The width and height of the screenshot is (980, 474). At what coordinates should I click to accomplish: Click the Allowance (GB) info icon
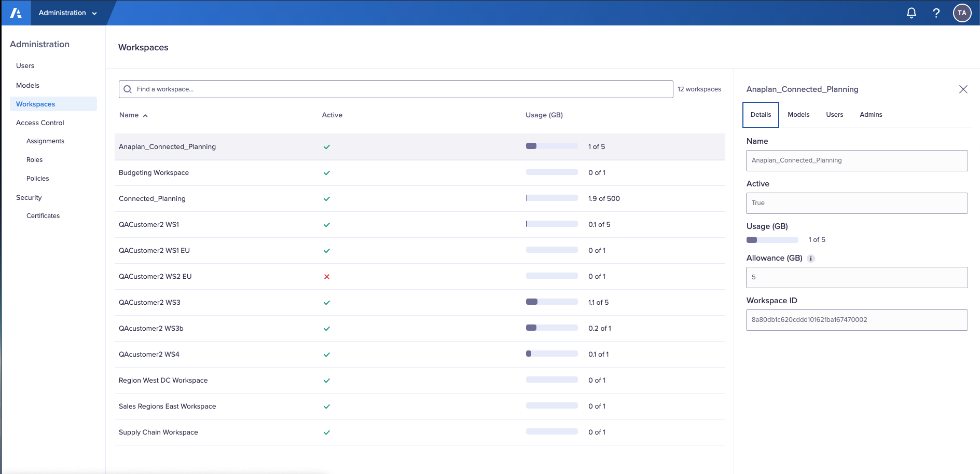[x=811, y=259]
